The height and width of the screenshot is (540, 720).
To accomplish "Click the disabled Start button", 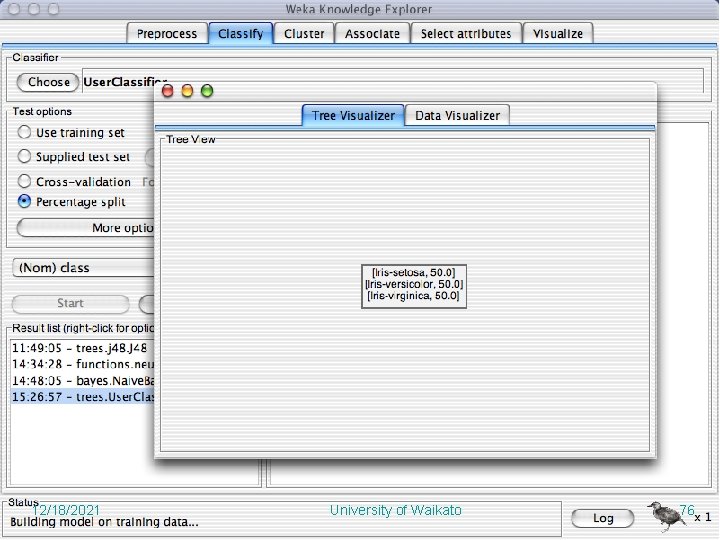I will pyautogui.click(x=71, y=304).
